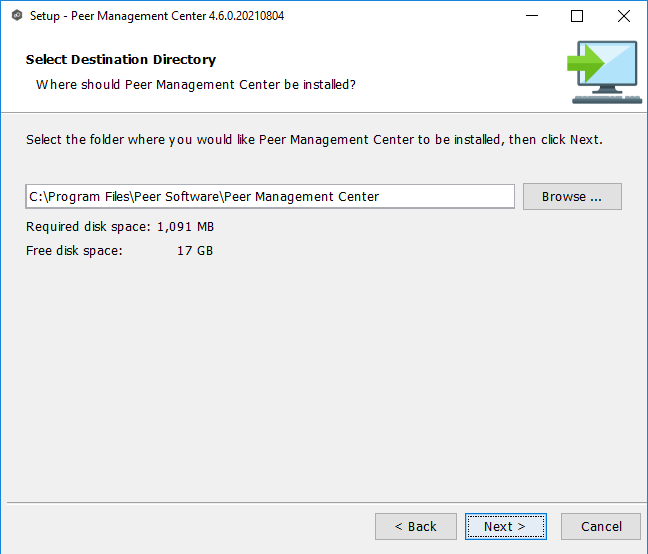Image resolution: width=648 pixels, height=554 pixels.
Task: Click the 1,091 MB required space value
Action: click(x=185, y=227)
